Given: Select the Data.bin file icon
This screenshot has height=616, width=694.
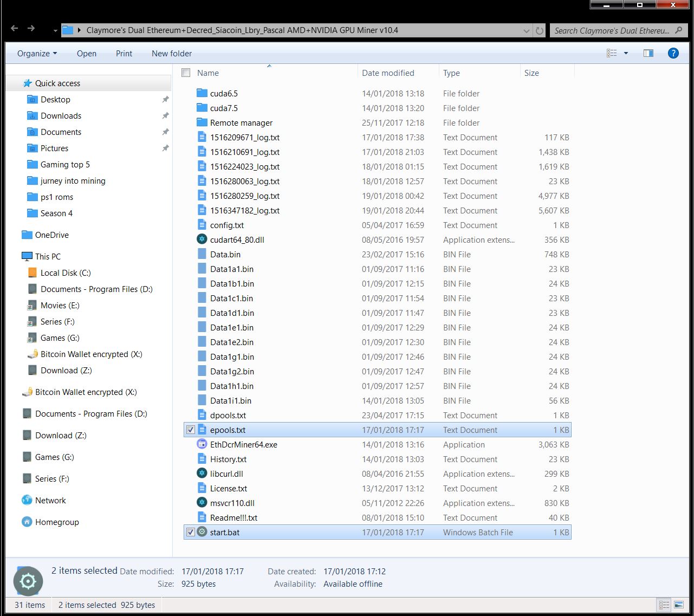Looking at the screenshot, I should pos(202,254).
